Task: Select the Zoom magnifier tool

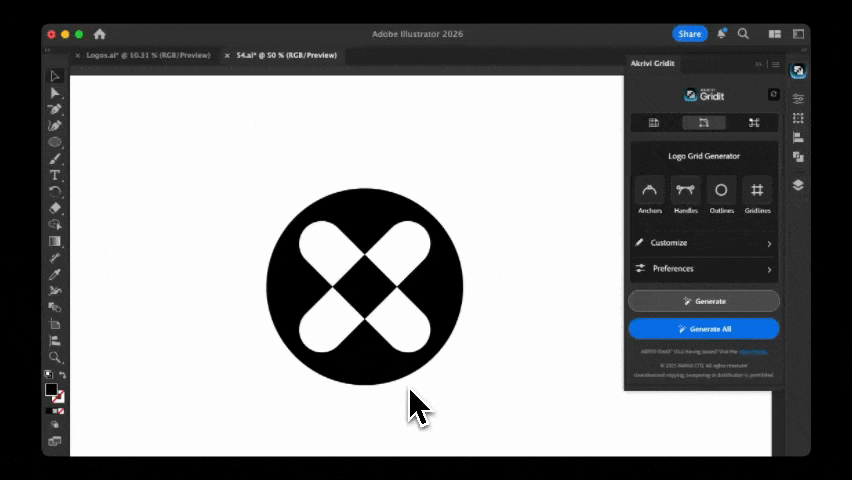Action: 55,357
